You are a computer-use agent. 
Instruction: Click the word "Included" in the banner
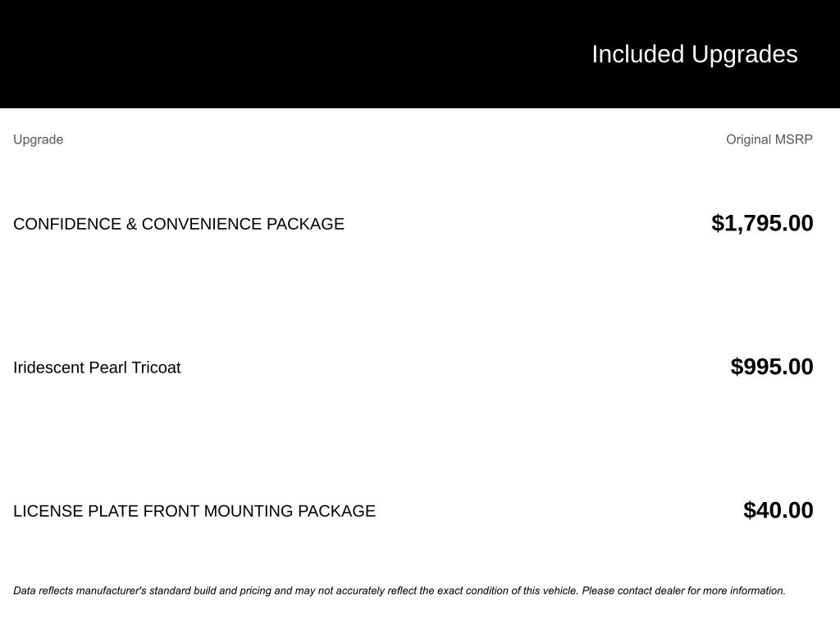[637, 54]
